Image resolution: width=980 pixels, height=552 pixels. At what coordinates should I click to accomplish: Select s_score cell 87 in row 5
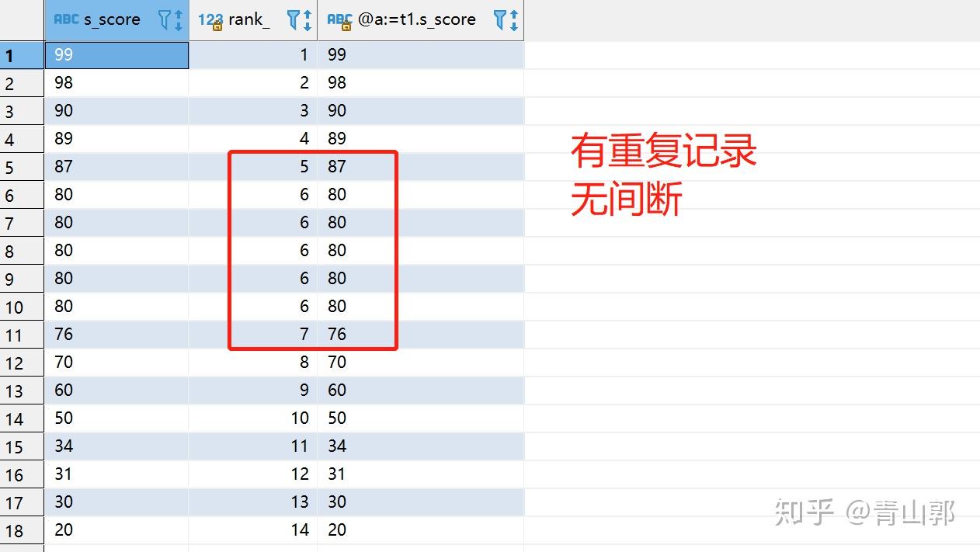(116, 167)
